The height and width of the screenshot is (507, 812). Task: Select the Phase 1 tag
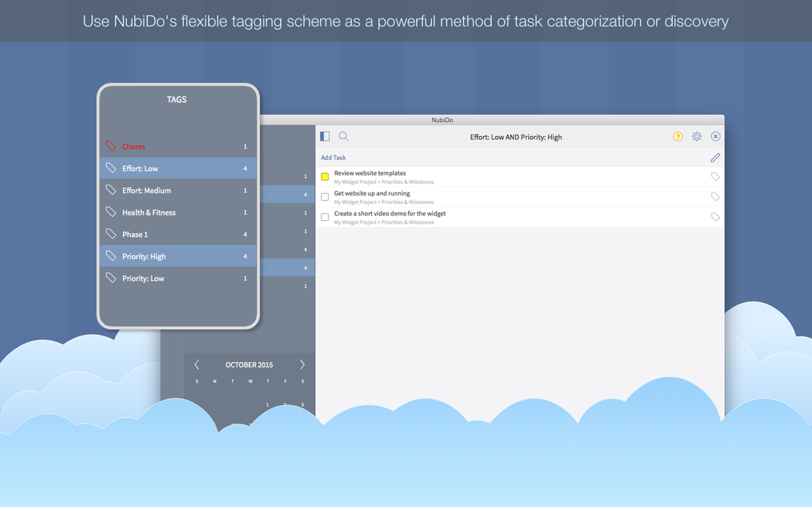(x=135, y=235)
